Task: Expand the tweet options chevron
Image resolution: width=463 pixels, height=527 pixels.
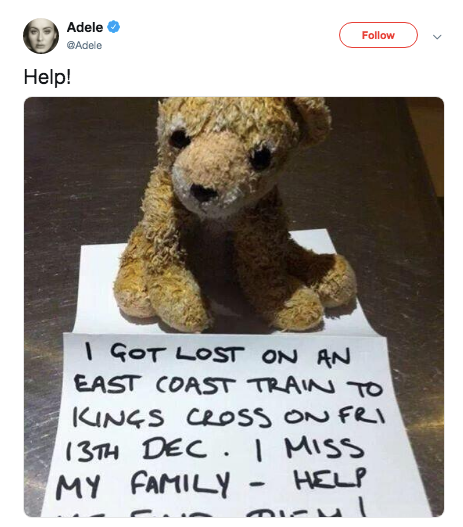Action: (x=437, y=37)
